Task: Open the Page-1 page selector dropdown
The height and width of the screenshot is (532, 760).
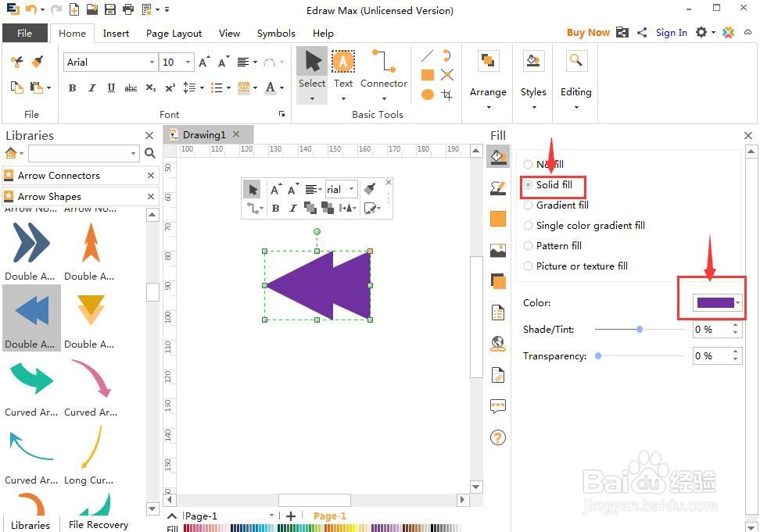Action: tap(271, 516)
